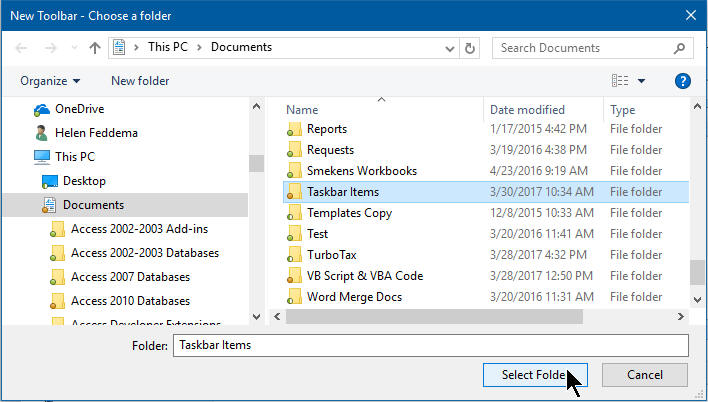The height and width of the screenshot is (402, 708).
Task: Click the date 3/30/2017 10:34 AM
Action: coord(542,192)
